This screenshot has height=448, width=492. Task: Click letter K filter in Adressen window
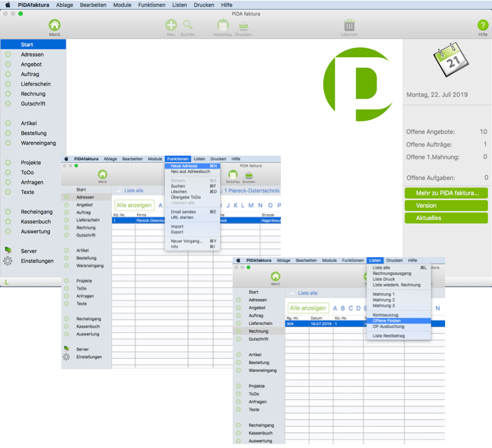tap(235, 205)
